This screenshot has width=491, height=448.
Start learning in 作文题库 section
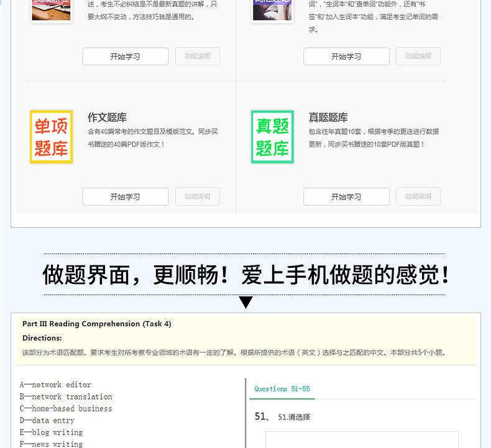pos(126,196)
